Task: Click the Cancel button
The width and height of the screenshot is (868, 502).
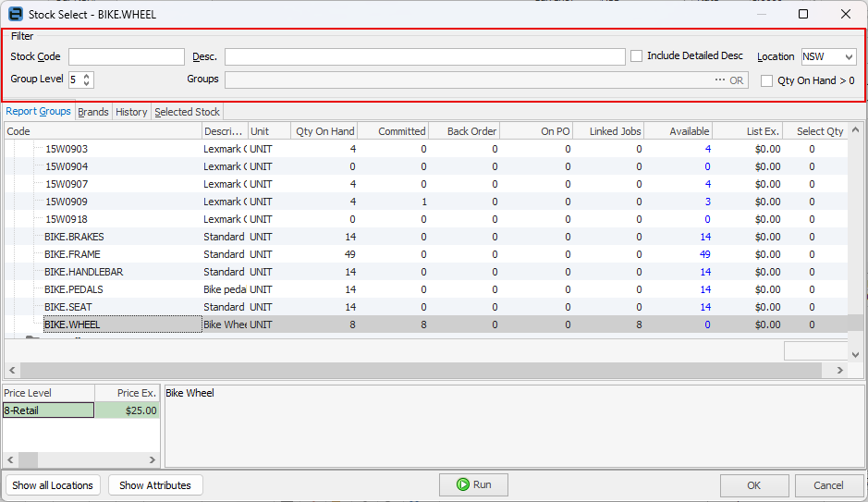Action: tap(828, 485)
